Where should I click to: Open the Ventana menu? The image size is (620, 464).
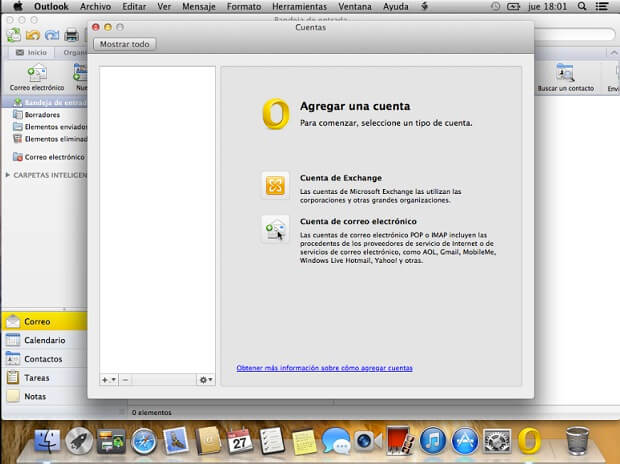(355, 7)
